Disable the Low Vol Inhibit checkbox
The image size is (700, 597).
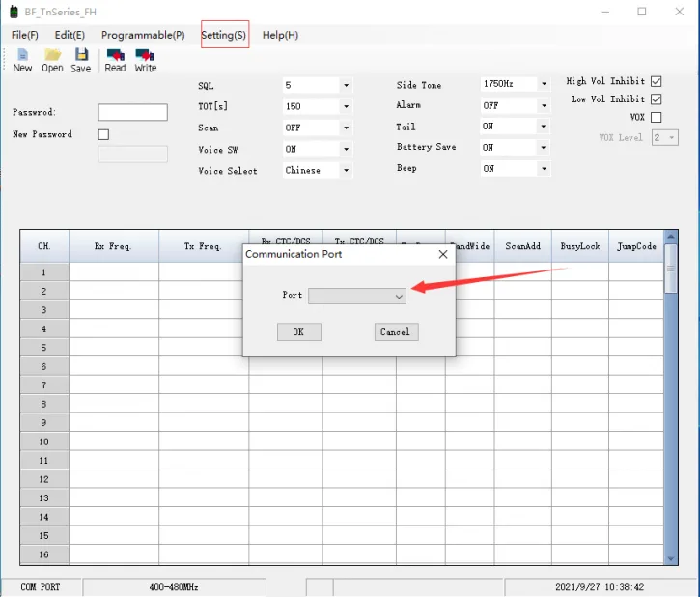[657, 99]
